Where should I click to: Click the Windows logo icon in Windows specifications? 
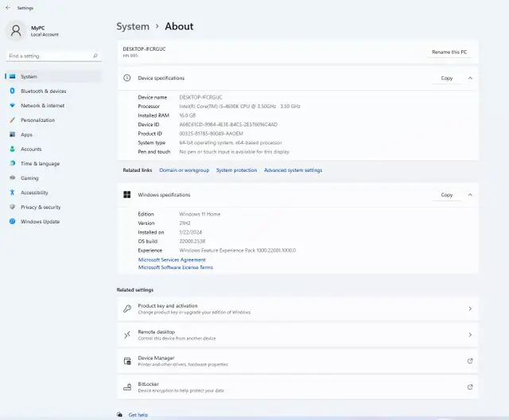[x=127, y=194]
